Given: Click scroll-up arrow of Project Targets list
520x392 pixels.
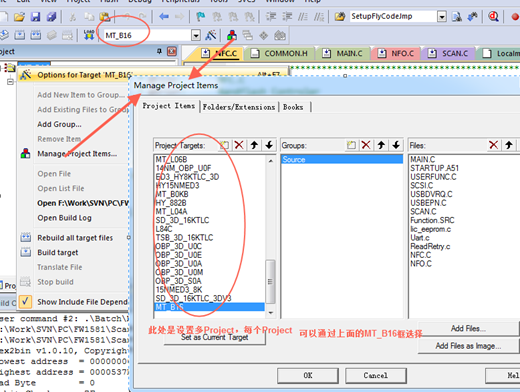Looking at the screenshot, I should [271, 160].
